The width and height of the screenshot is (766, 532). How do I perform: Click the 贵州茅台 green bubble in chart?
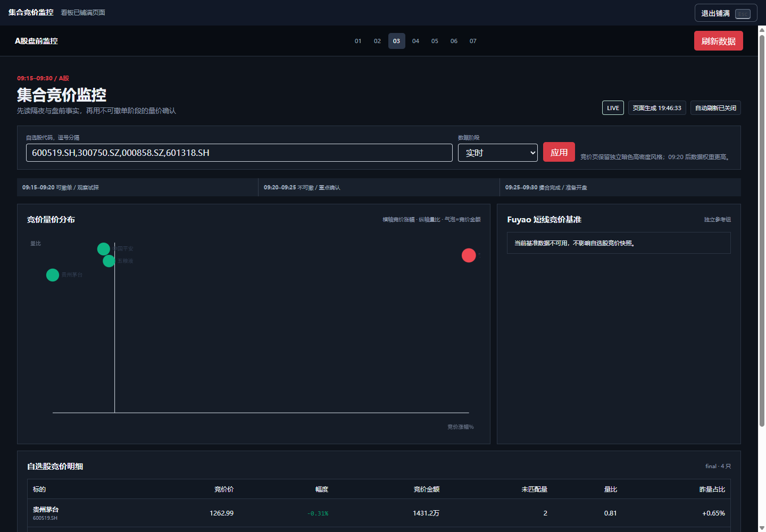[53, 275]
